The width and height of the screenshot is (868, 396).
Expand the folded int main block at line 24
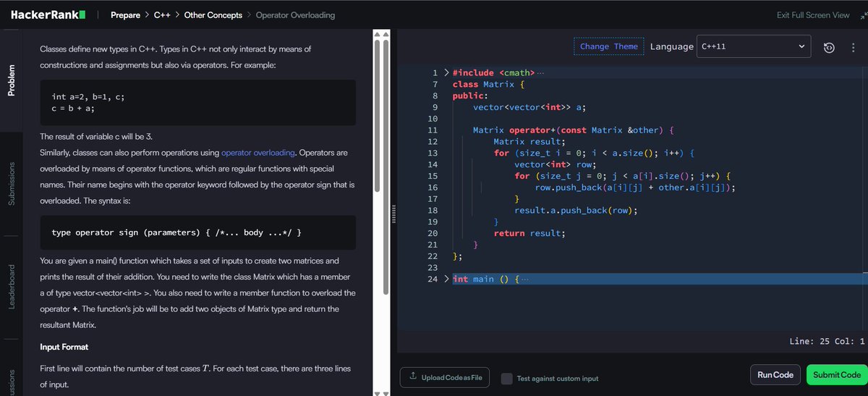tap(446, 279)
